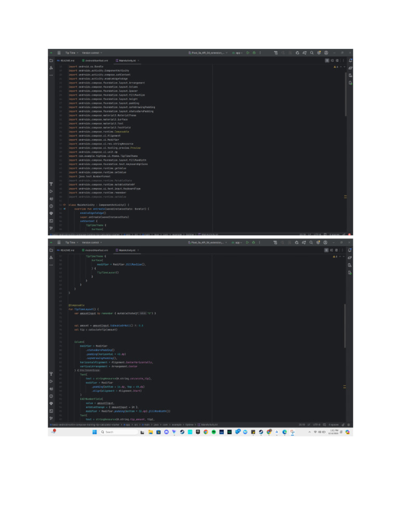Open Project folder tool window, upper screenshot
The height and width of the screenshot is (532, 399).
51,60
